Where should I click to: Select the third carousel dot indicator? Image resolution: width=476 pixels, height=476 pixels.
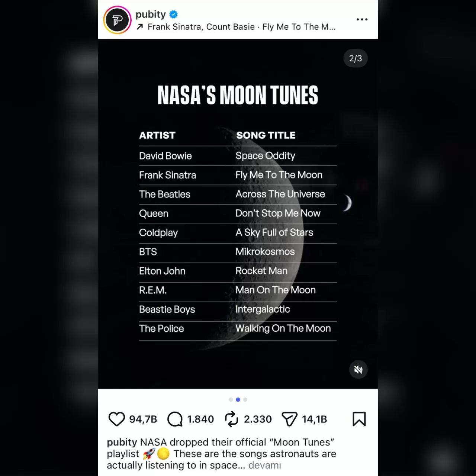245,399
